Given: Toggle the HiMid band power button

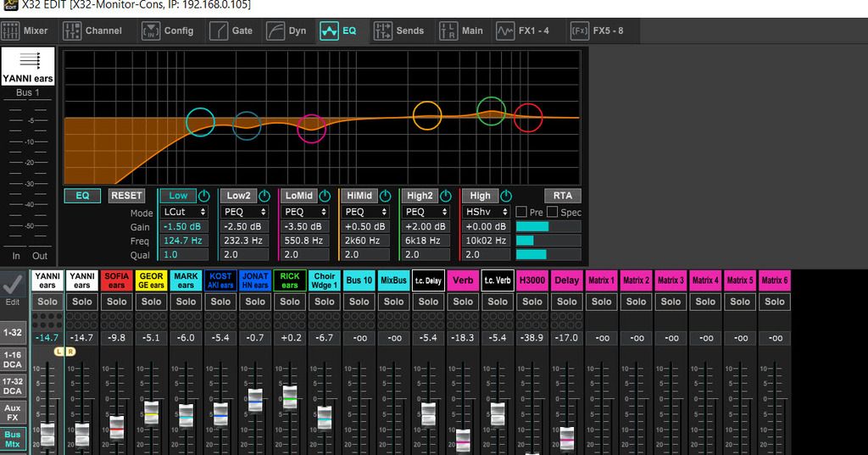Looking at the screenshot, I should (386, 196).
